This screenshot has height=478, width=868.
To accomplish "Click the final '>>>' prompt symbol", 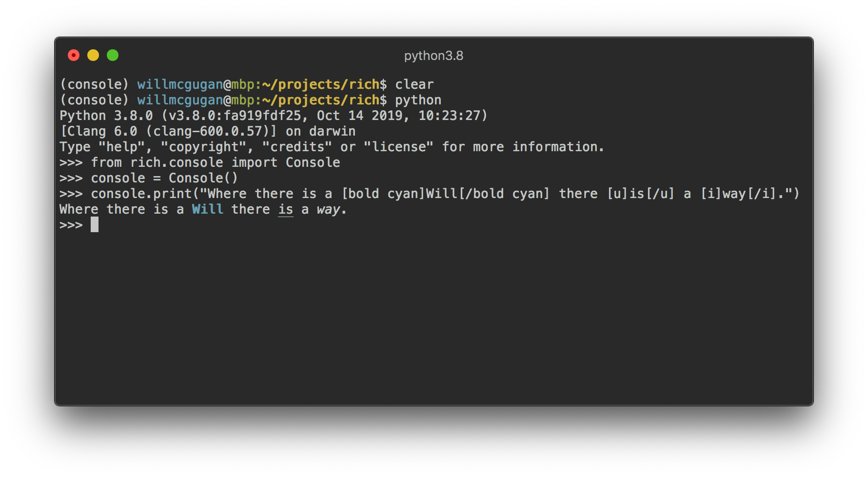I will [71, 224].
